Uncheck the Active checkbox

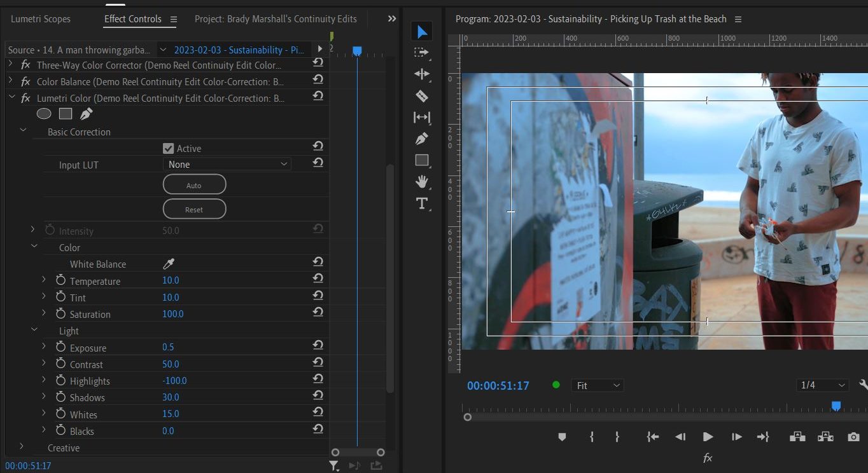(168, 148)
